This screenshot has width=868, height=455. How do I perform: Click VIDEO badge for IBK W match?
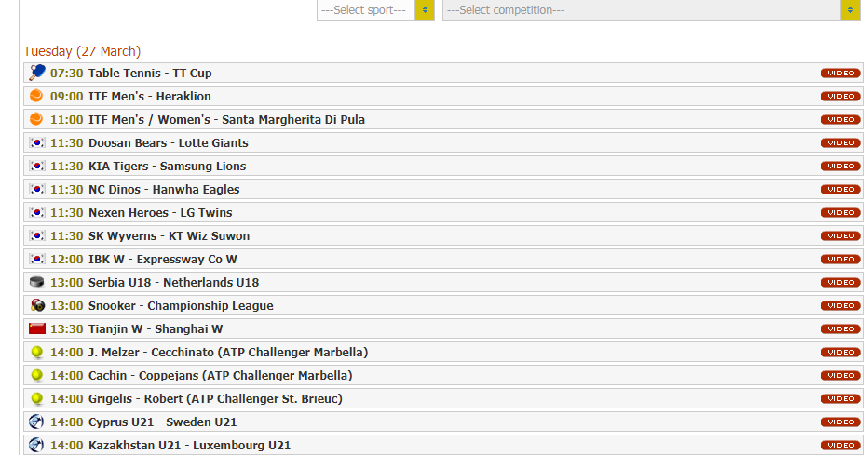click(x=840, y=259)
